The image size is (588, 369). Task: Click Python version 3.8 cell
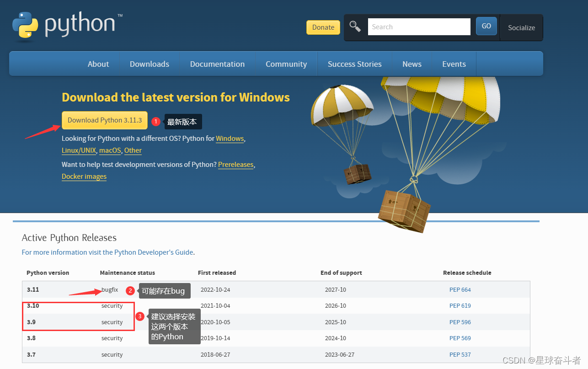pyautogui.click(x=31, y=338)
